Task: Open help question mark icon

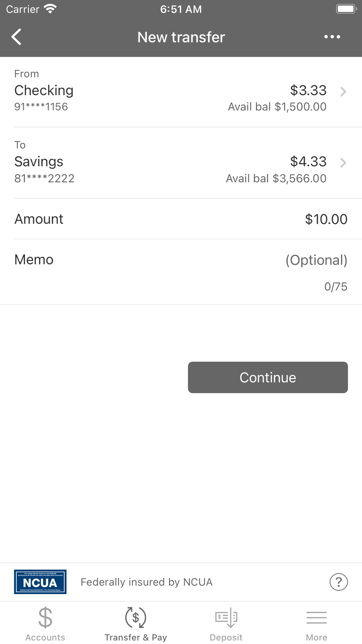Action: [338, 582]
